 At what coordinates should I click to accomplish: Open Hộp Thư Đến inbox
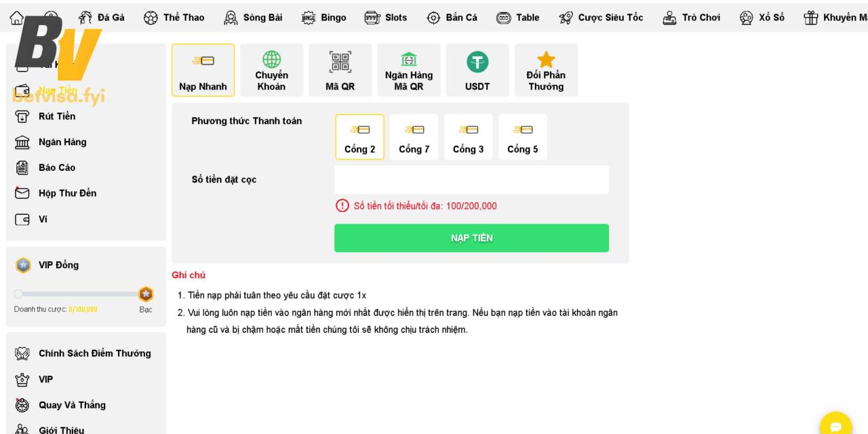pos(66,193)
